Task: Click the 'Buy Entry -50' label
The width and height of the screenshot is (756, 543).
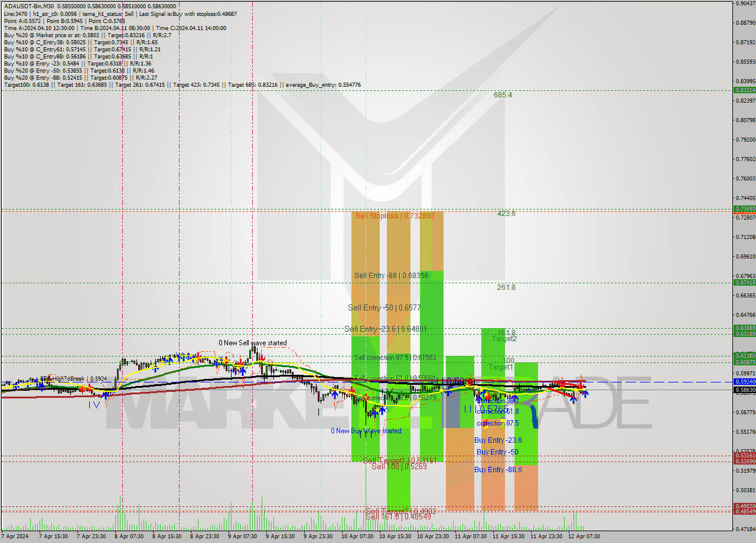Action: pyautogui.click(x=497, y=452)
